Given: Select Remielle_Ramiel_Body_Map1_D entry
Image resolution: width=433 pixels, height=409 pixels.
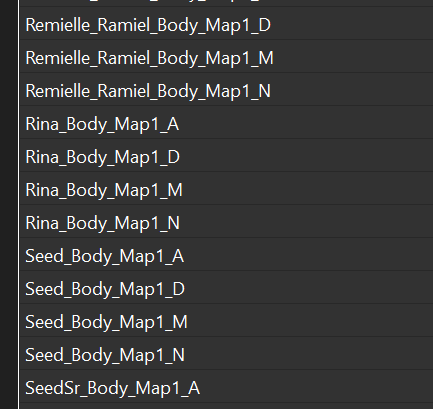Looking at the screenshot, I should [227, 23].
